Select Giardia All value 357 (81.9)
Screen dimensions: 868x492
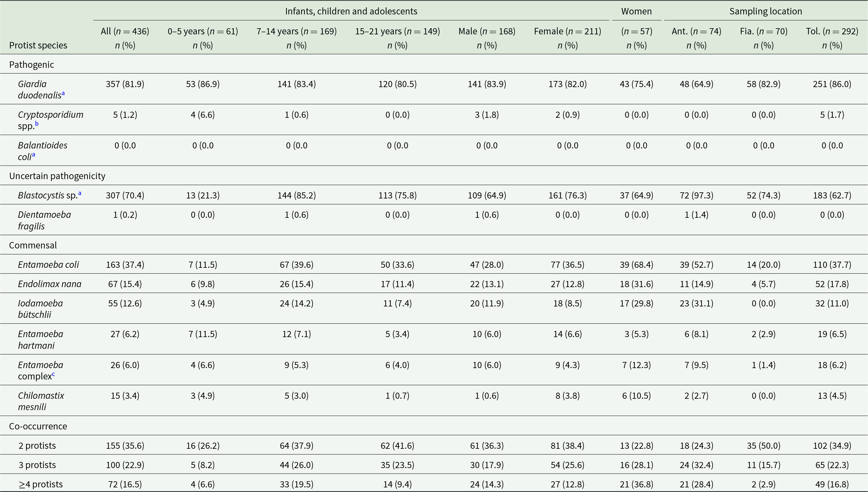pyautogui.click(x=125, y=84)
